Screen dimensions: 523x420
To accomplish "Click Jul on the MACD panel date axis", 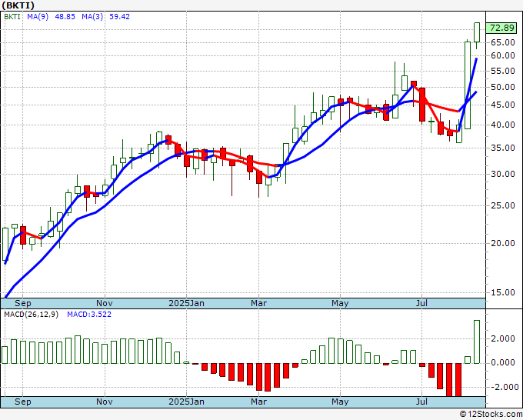I will [x=422, y=402].
